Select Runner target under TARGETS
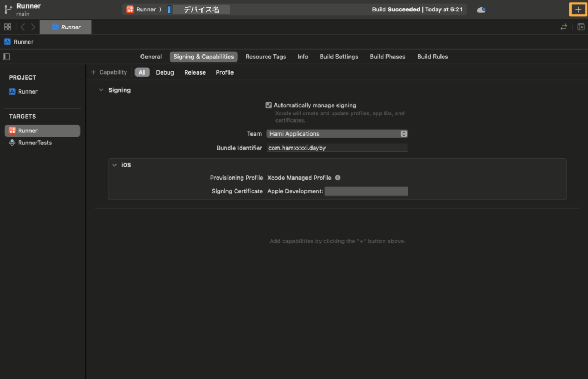The width and height of the screenshot is (588, 379). pos(42,131)
